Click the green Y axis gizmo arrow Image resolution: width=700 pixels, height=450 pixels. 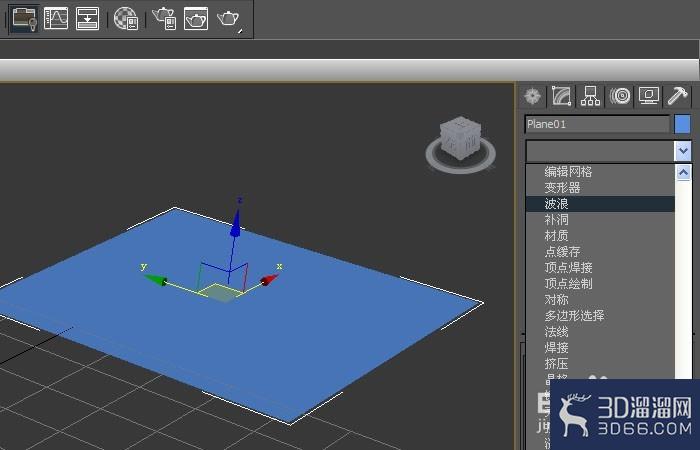(155, 279)
